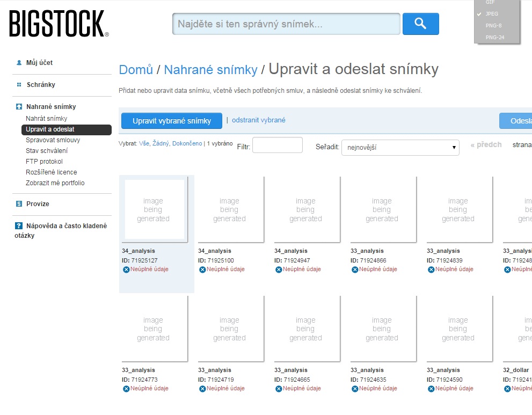Click the « předch pagination link
This screenshot has width=532, height=415.
486,145
